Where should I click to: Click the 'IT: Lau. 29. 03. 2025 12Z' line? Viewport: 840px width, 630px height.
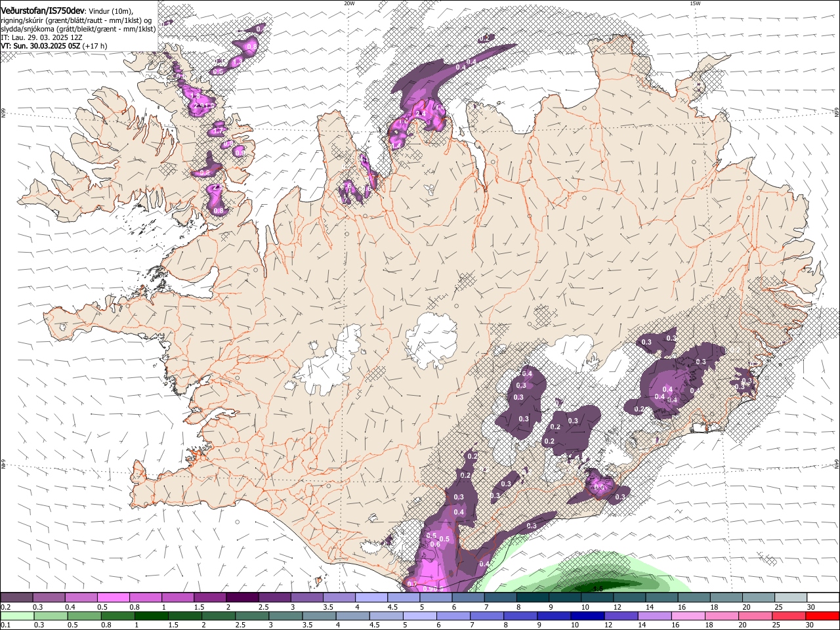41,37
